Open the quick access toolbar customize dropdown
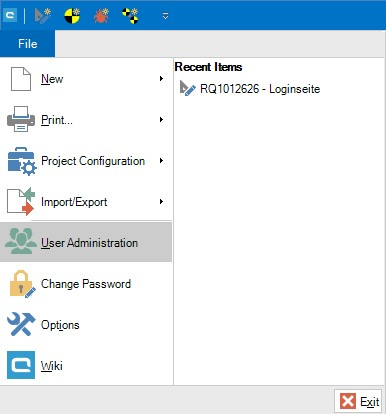Screen dimensions: 386x414 [x=165, y=16]
